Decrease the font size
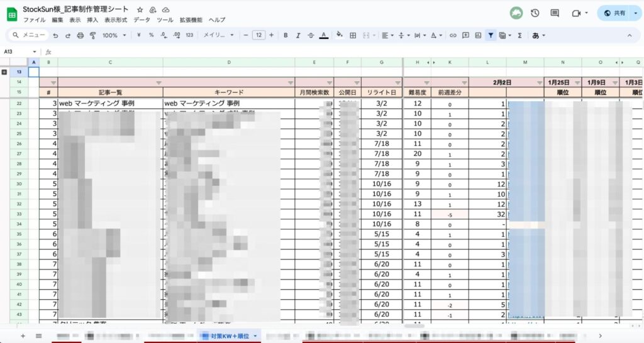644x343 pixels. (246, 35)
